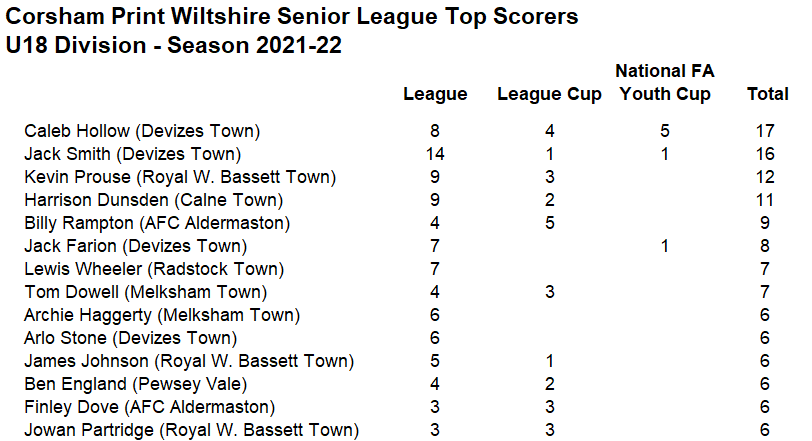Select Jack Smith's league goals value 14
This screenshot has height=441, width=812.
click(x=435, y=154)
